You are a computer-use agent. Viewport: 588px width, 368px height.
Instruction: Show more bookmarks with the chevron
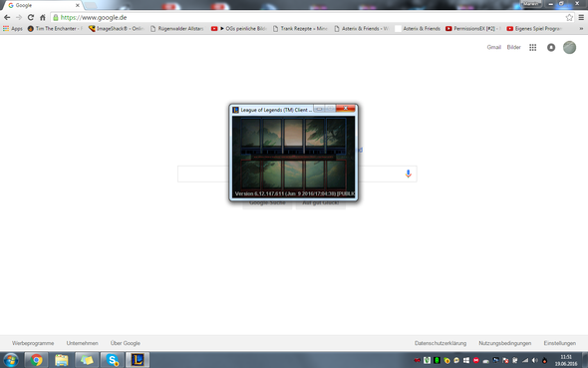click(581, 29)
